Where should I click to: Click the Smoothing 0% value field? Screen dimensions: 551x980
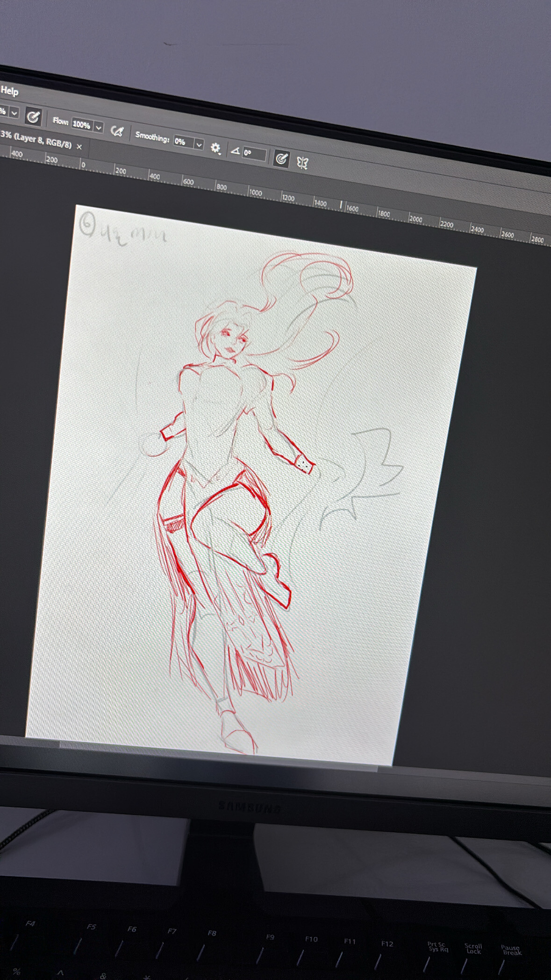point(182,142)
